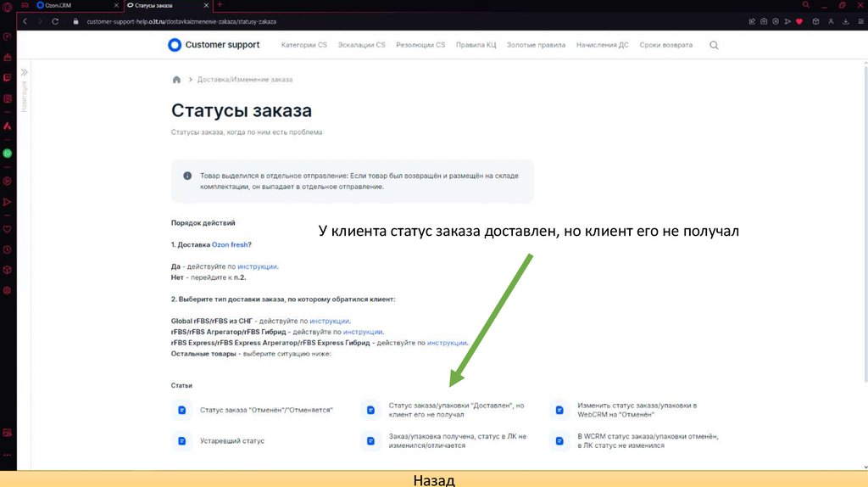Open Эскалации CS menu
Screen dimensions: 868x487
pos(361,45)
